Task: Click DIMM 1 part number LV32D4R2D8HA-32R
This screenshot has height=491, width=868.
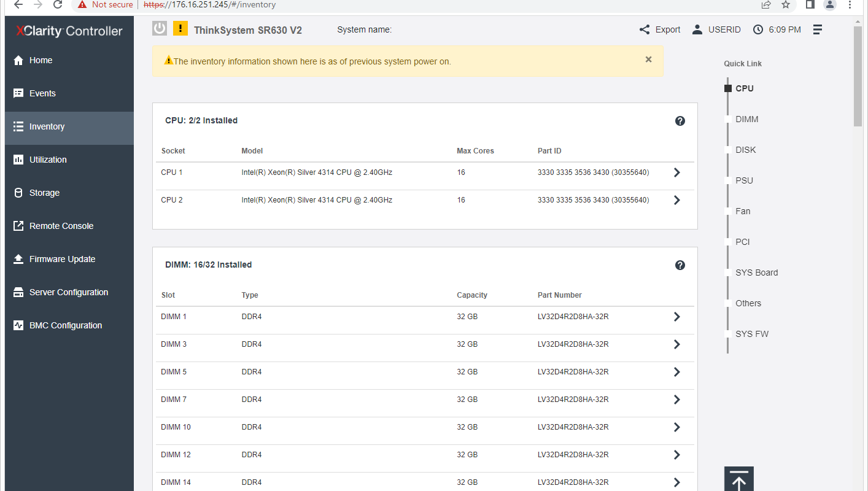Action: point(573,317)
